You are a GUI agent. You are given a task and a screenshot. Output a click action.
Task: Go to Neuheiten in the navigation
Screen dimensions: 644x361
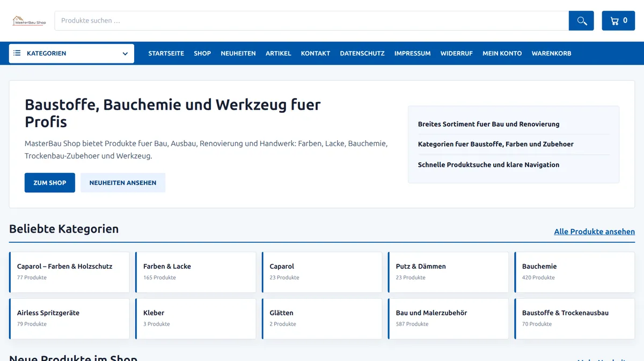pyautogui.click(x=238, y=53)
